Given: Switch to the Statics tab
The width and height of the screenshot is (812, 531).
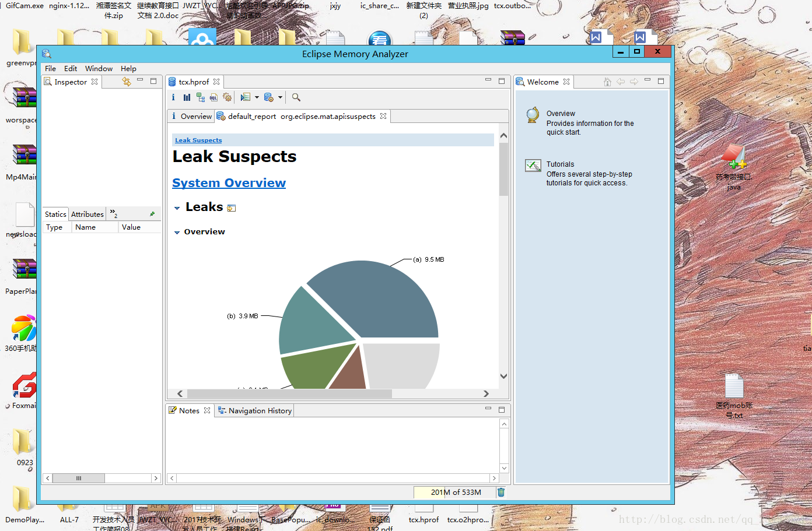Looking at the screenshot, I should [x=55, y=214].
